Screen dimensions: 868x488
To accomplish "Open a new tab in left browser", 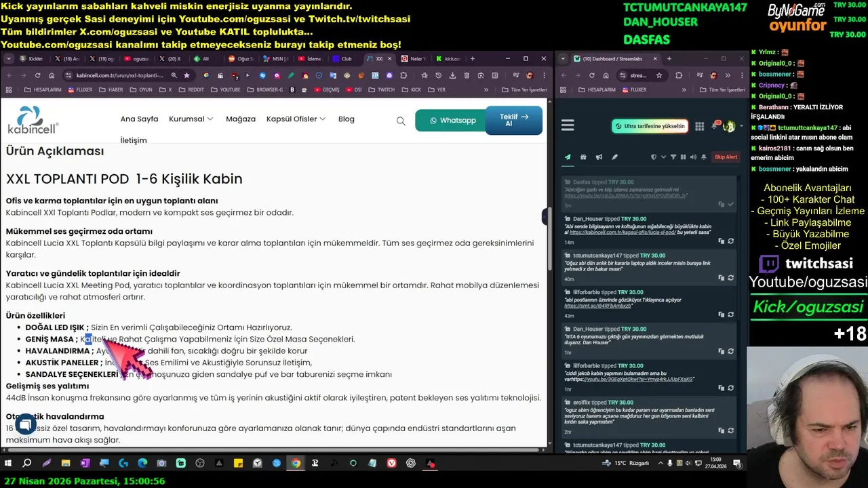I will [x=472, y=59].
